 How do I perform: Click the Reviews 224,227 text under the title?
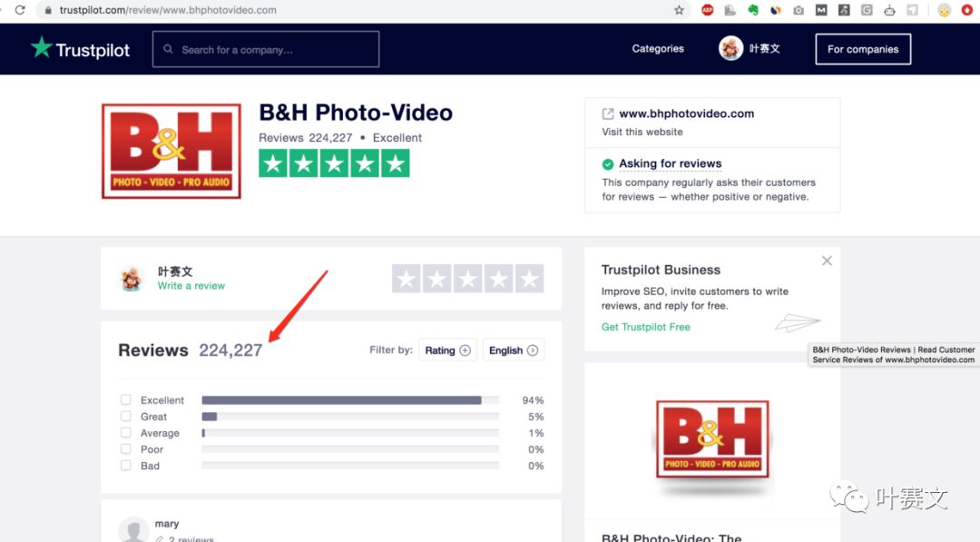tap(306, 137)
